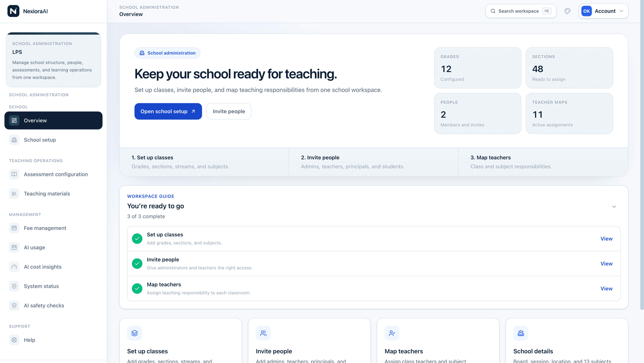Screen dimensions: 644x363
Task: Go to Teaching materials page
Action: tap(53, 194)
